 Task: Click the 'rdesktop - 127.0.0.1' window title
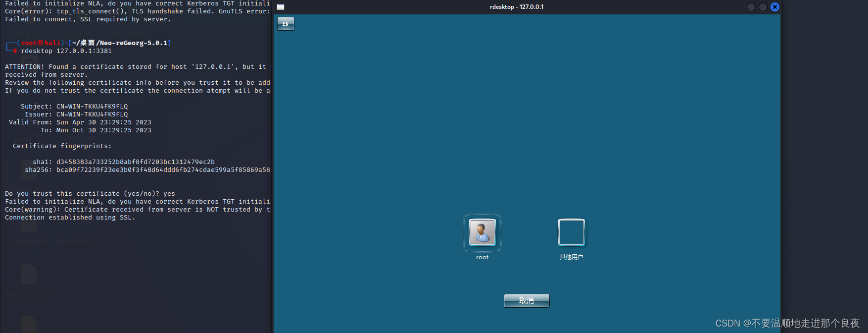pyautogui.click(x=517, y=7)
